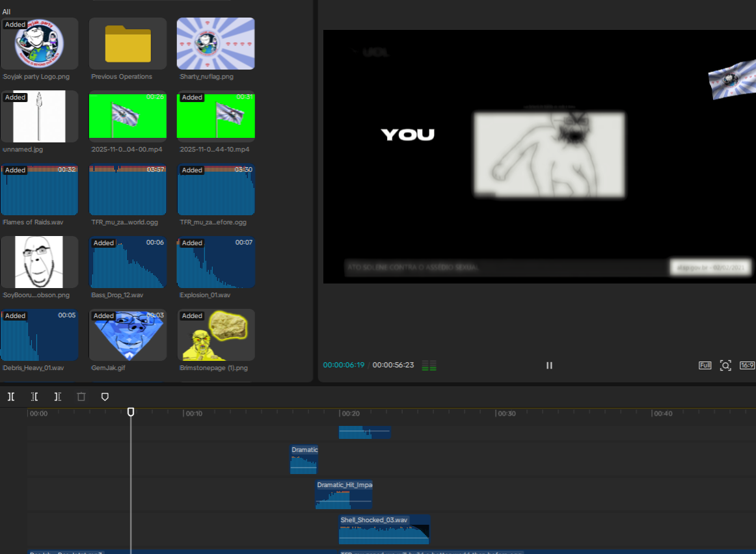756x554 pixels.
Task: Select the All media filter tab
Action: coord(7,12)
